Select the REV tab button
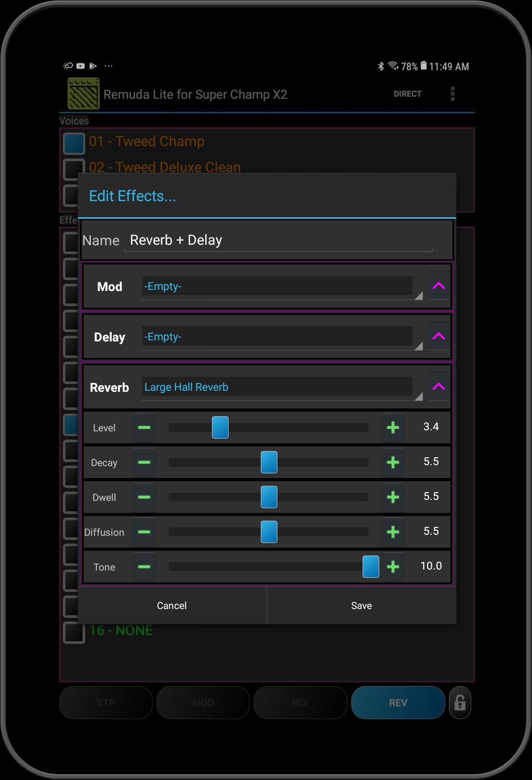The height and width of the screenshot is (780, 532). click(x=398, y=703)
